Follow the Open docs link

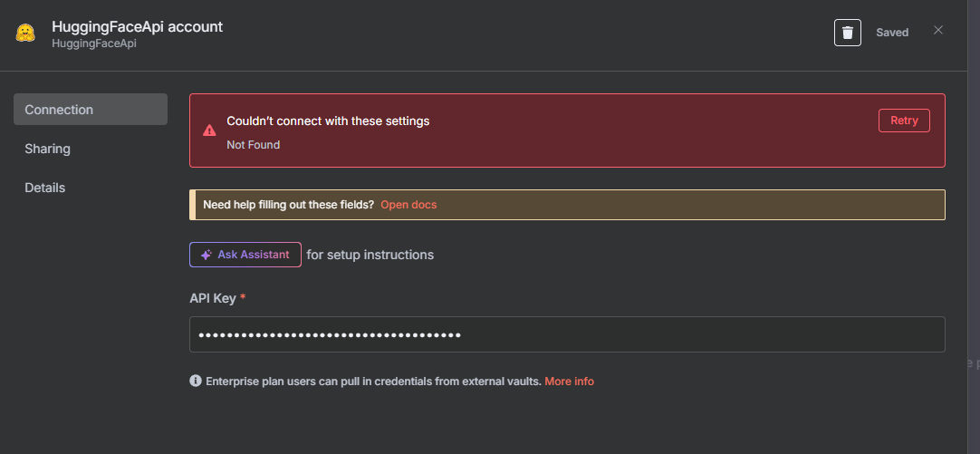click(408, 205)
